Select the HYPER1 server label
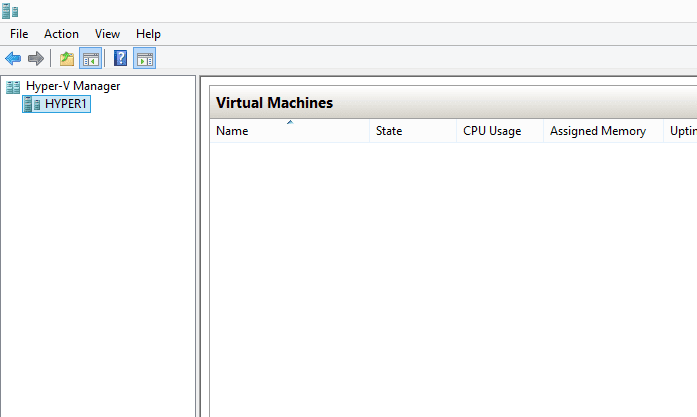Image resolution: width=697 pixels, height=417 pixels. click(67, 104)
